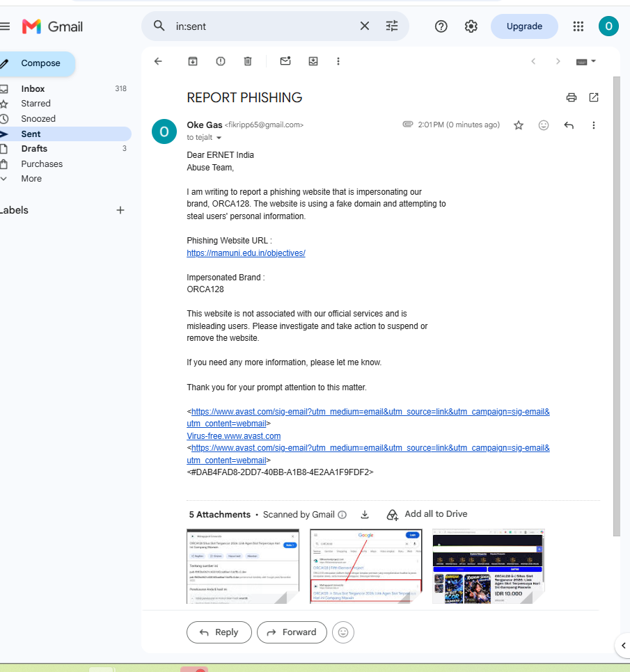
Task: Delete the email with the trash icon
Action: [248, 61]
